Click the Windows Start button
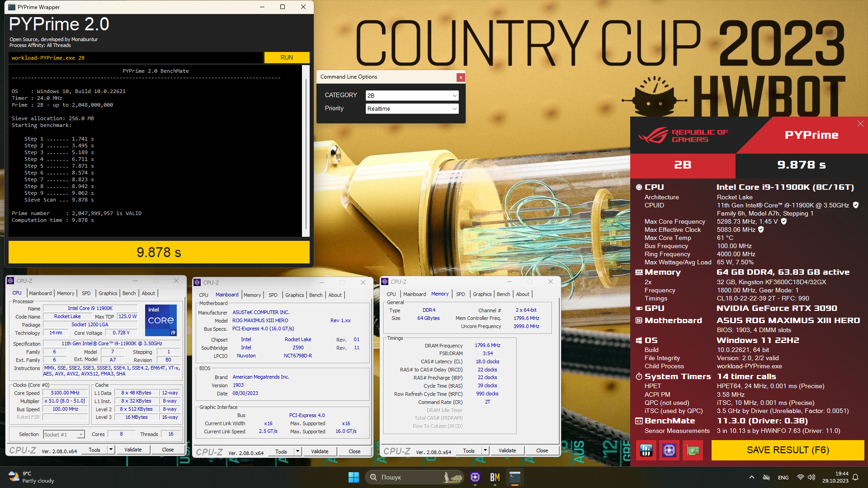The width and height of the screenshot is (868, 488). tap(354, 477)
